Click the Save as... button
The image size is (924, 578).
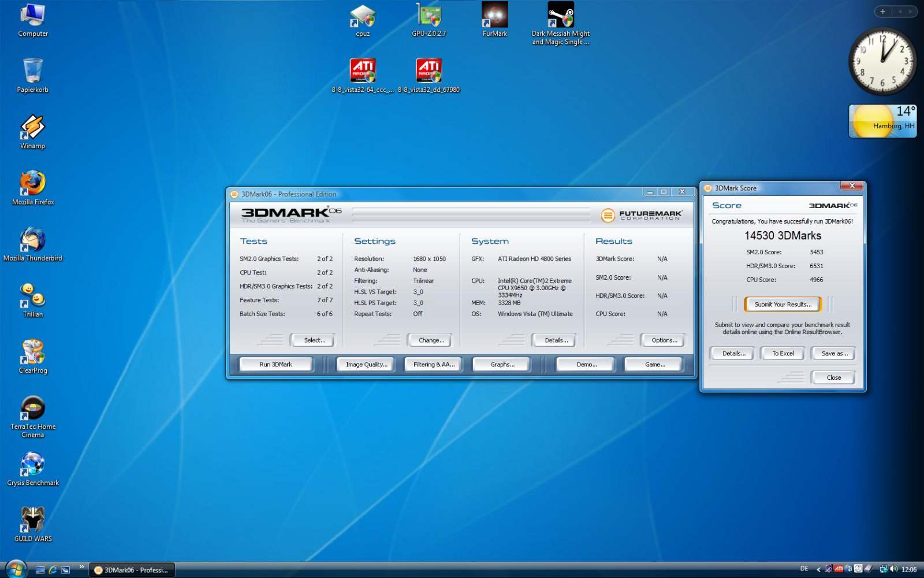[x=834, y=354]
